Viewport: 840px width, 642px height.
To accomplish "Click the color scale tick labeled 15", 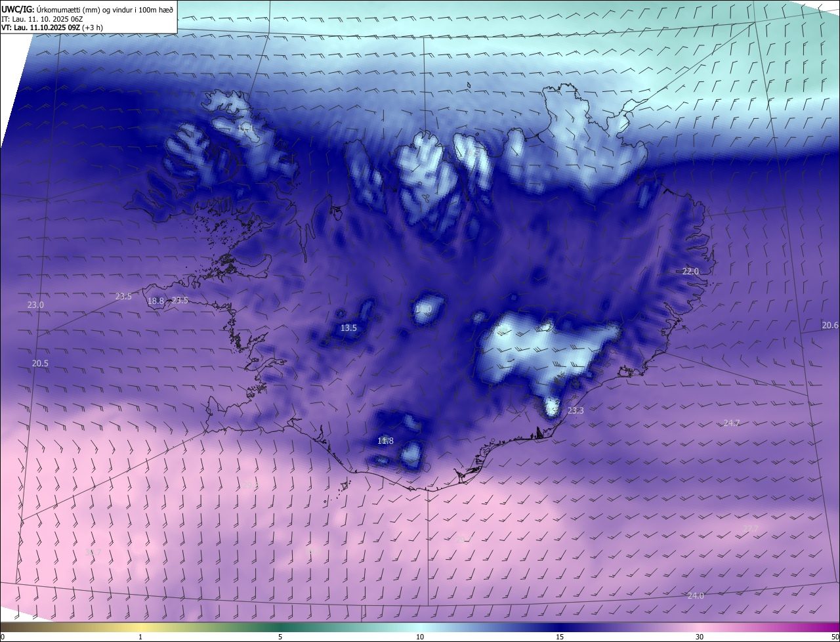I will pos(560,637).
